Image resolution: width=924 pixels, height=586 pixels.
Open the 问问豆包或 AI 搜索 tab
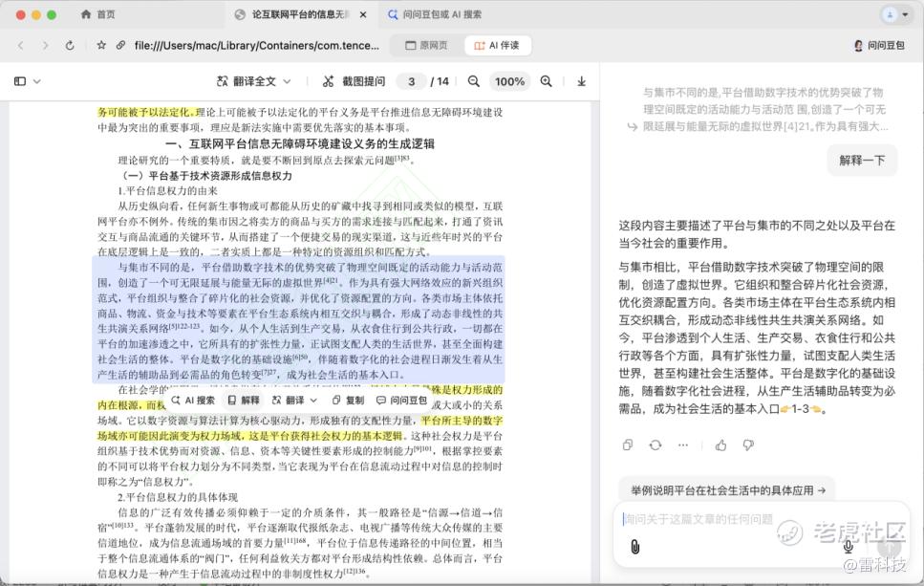pyautogui.click(x=435, y=14)
